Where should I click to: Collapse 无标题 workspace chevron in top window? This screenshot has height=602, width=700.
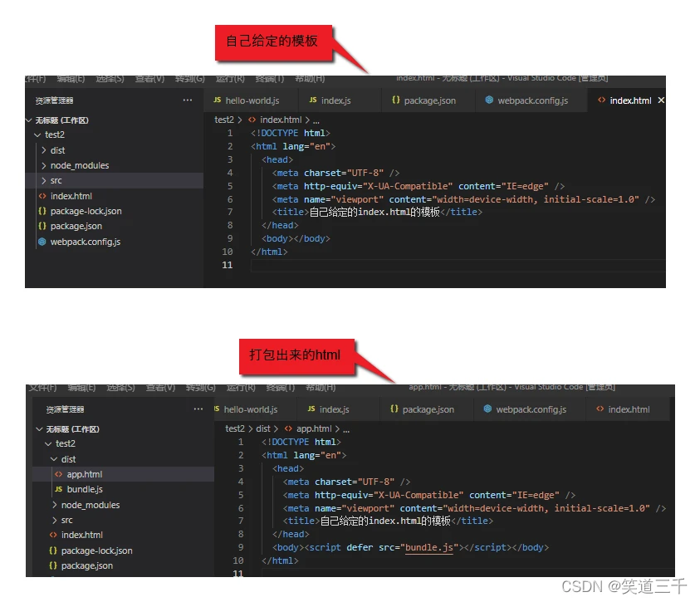tap(29, 120)
